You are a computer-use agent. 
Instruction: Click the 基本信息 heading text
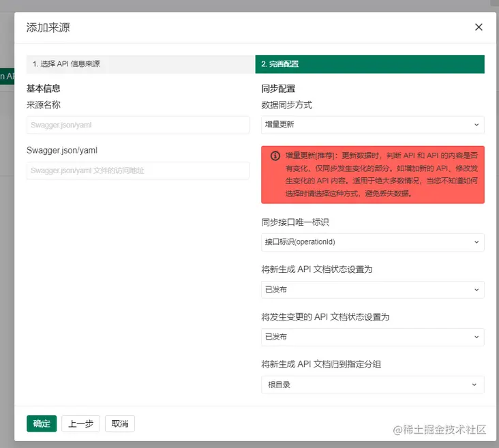[43, 88]
